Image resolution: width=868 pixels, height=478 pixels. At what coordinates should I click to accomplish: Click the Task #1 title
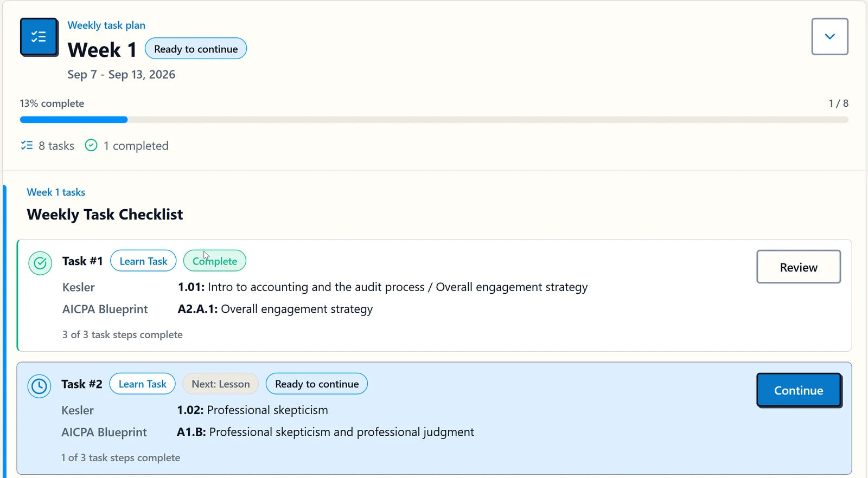[x=82, y=261]
